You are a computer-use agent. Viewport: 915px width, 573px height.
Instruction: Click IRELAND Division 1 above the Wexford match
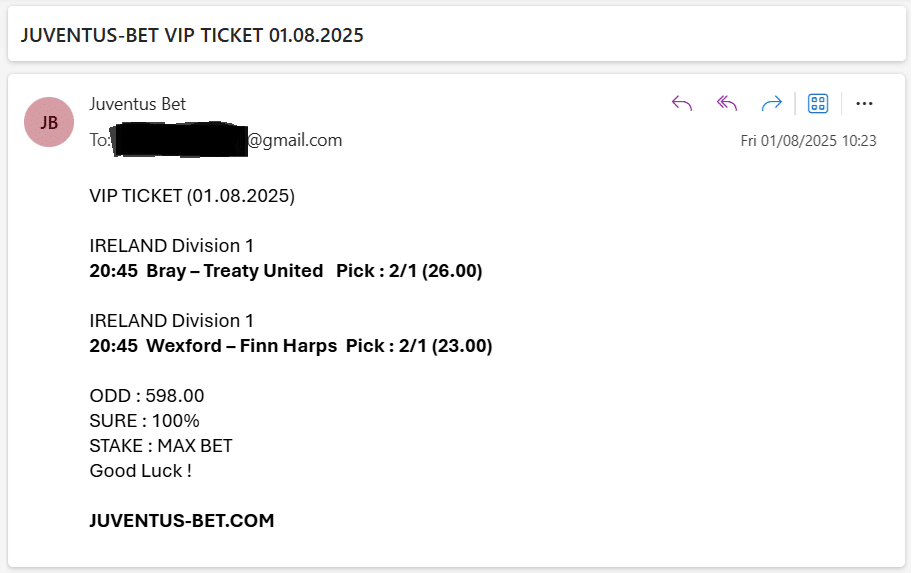(172, 321)
